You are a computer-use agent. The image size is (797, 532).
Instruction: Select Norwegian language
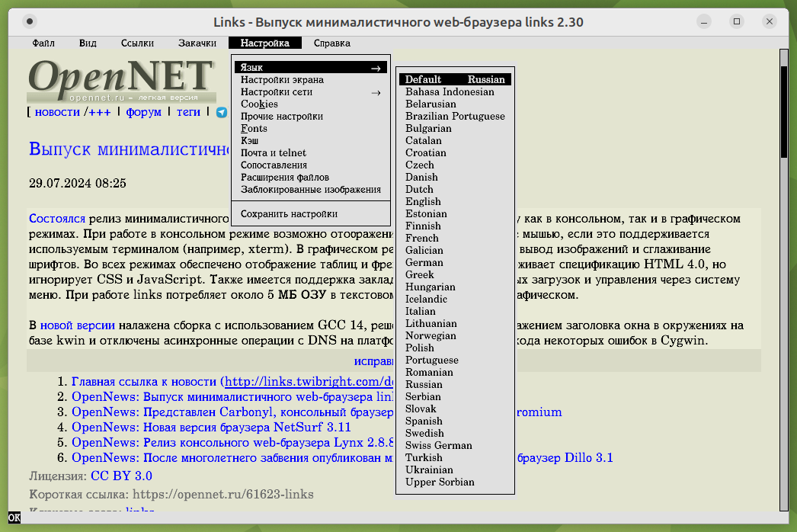455,336
